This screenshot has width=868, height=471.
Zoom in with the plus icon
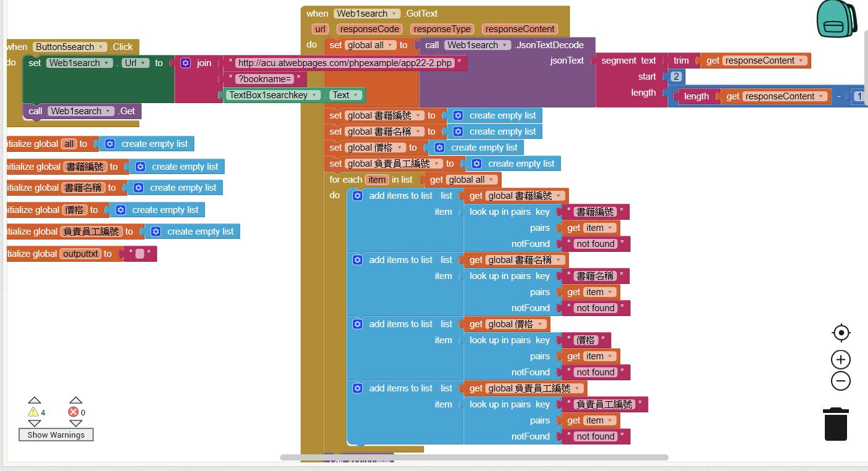click(841, 360)
